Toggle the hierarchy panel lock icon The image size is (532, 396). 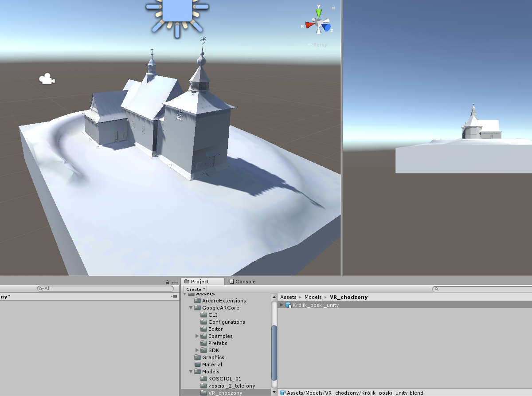167,282
